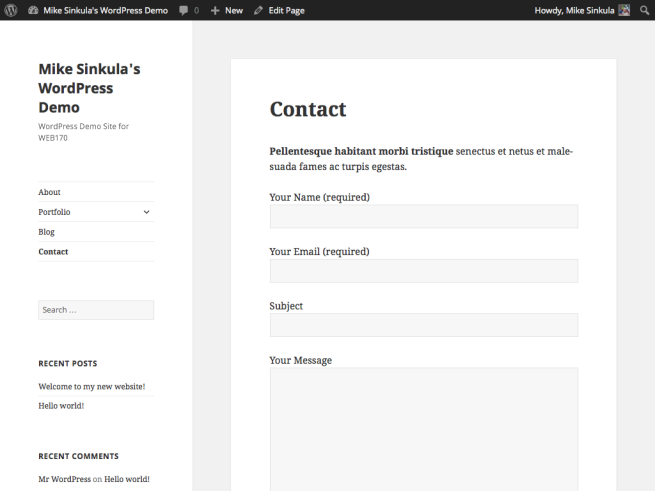Click into the Your Message textarea
This screenshot has width=655, height=491.
[x=424, y=430]
